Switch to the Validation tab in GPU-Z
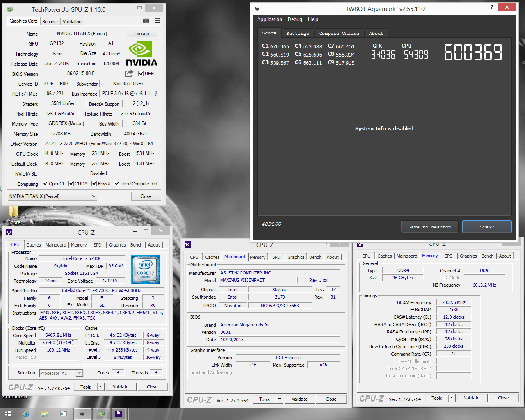This screenshot has width=525, height=420. [72, 22]
